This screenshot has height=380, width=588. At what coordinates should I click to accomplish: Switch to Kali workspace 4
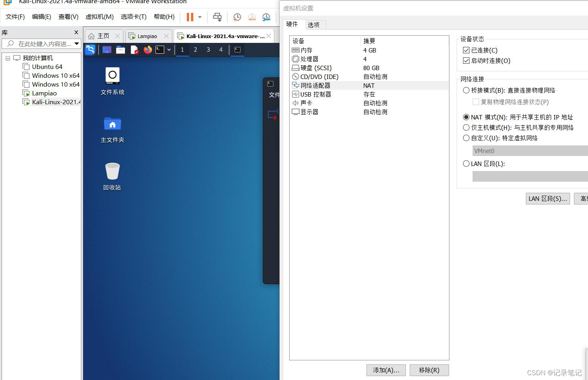coord(221,50)
